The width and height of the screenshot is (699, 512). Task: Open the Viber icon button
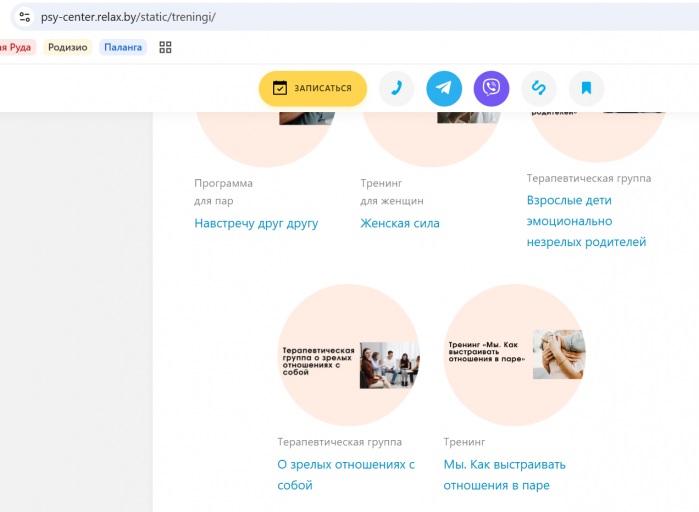(491, 88)
